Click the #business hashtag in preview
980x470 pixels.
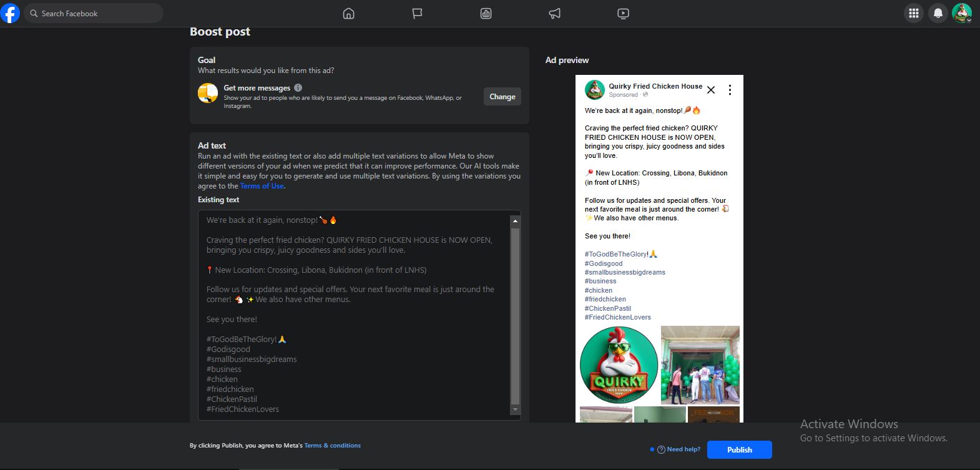[x=600, y=281]
